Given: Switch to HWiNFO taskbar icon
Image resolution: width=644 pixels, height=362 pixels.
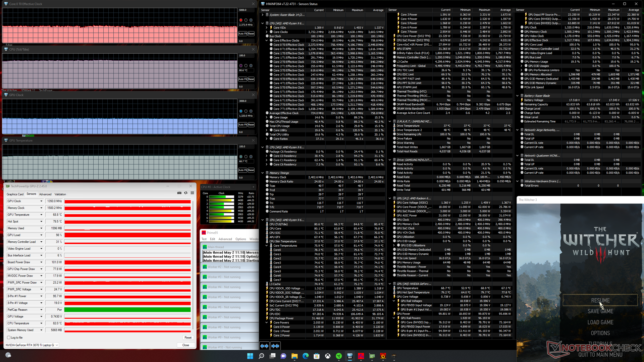Looking at the screenshot, I should [x=350, y=356].
